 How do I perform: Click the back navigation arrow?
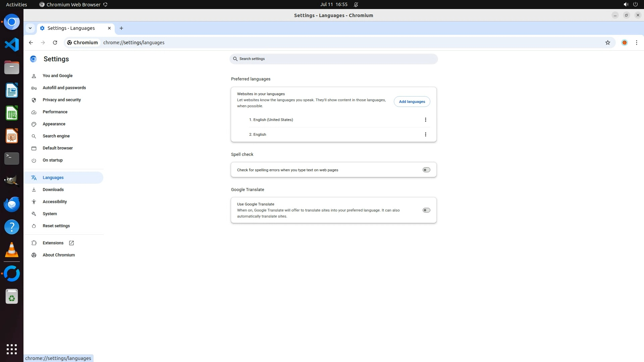pyautogui.click(x=31, y=43)
